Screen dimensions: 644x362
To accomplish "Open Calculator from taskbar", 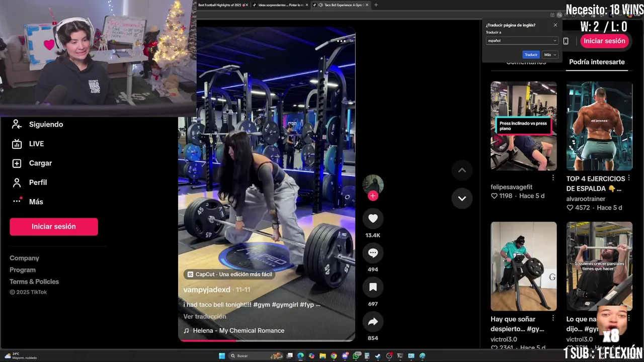I will pos(367,356).
